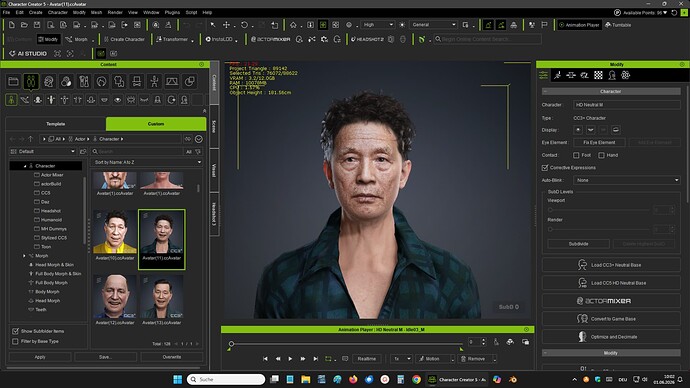Click the Tumbkle button in toolbar
This screenshot has height=388, width=690.
[618, 25]
